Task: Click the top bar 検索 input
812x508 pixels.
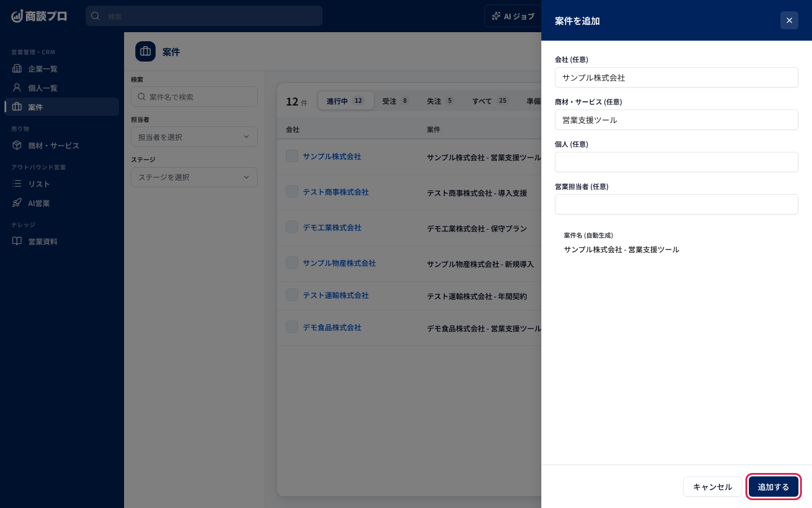Action: point(204,16)
